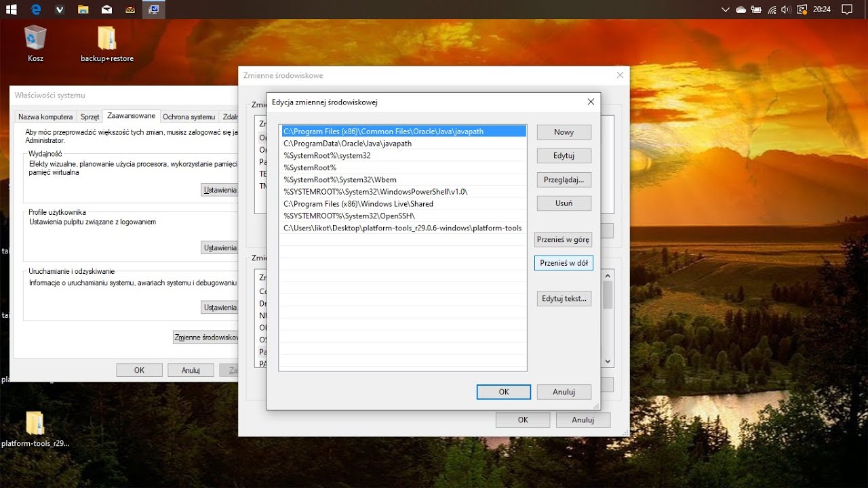Select the Kosz recycle bin desktop icon
This screenshot has height=488, width=868.
point(35,44)
